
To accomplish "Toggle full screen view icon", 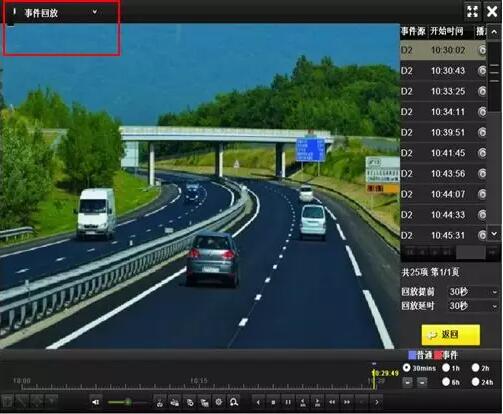I will point(472,11).
